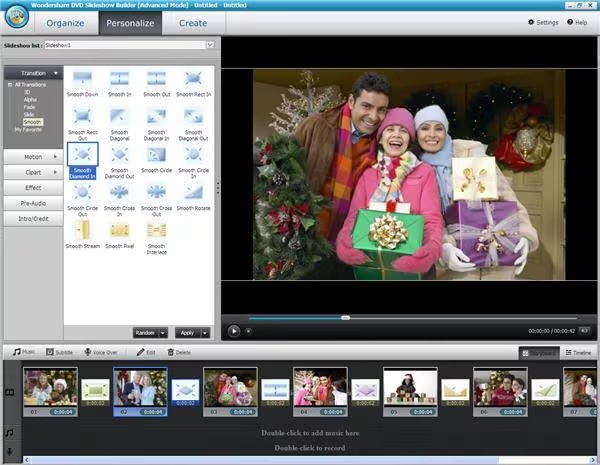Image resolution: width=600 pixels, height=465 pixels.
Task: Click the Delete trash icon
Action: 171,352
